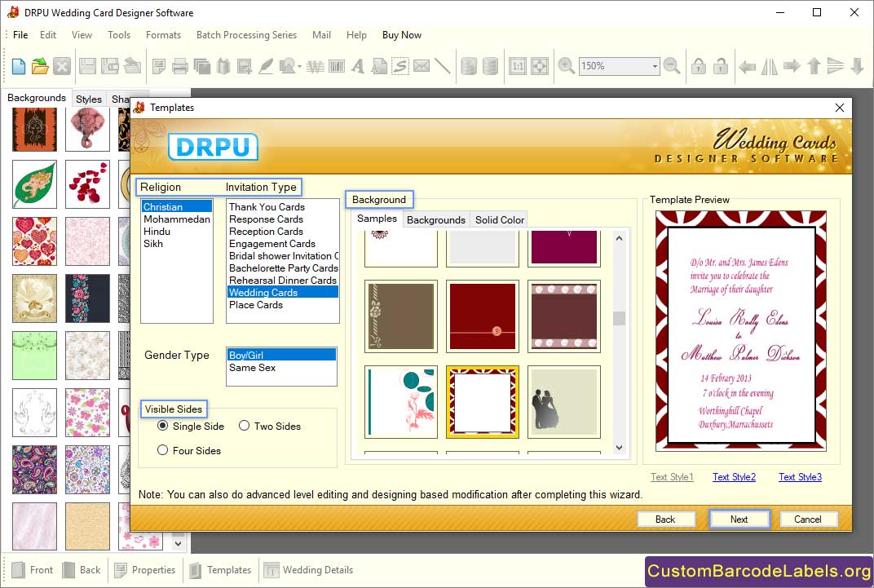Click the zoom out magnifier icon
The image size is (874, 588).
coord(672,66)
